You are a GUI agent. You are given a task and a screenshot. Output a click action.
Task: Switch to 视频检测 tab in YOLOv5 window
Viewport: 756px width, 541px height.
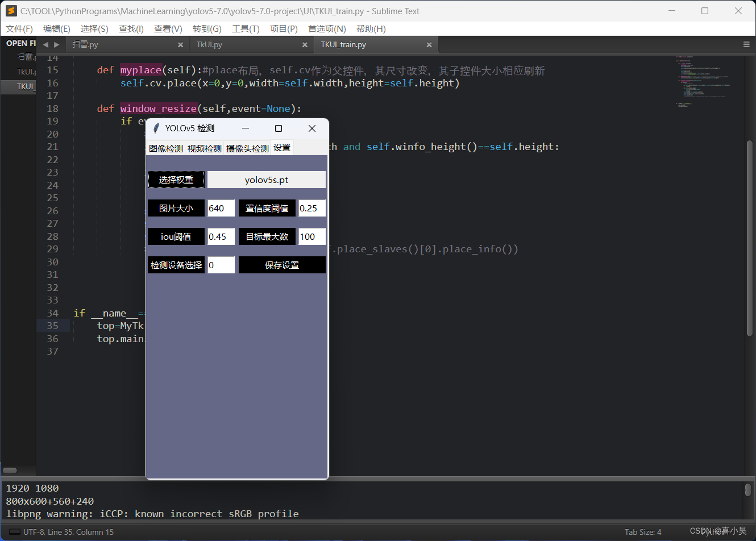point(205,148)
